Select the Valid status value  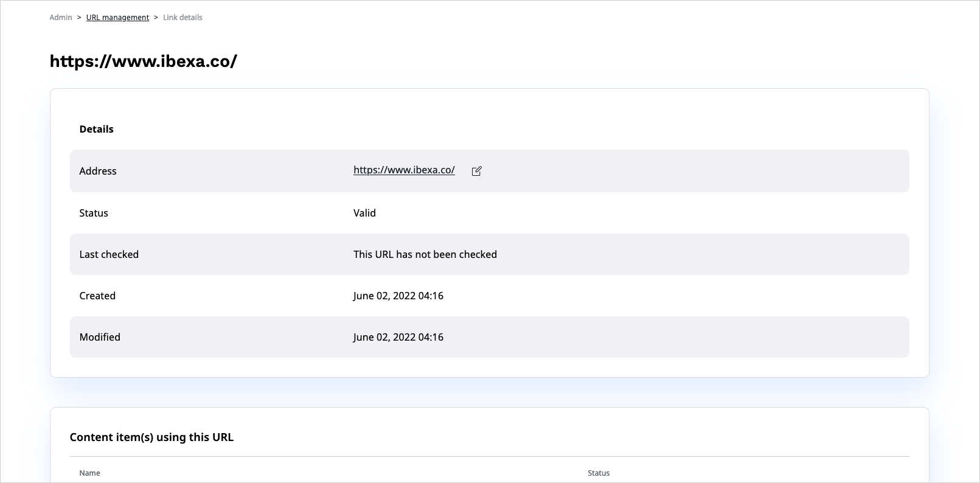pos(364,213)
